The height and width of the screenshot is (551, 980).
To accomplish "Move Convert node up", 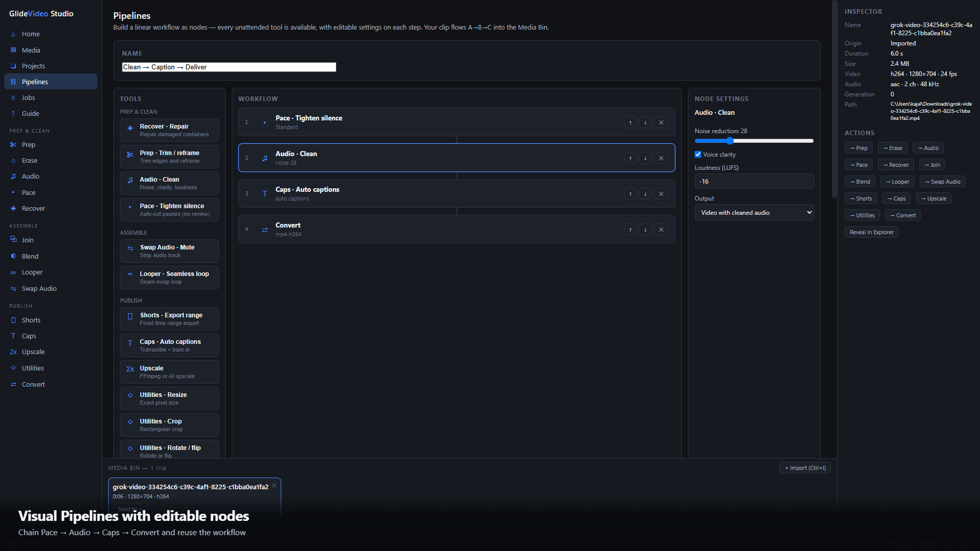I will click(630, 230).
